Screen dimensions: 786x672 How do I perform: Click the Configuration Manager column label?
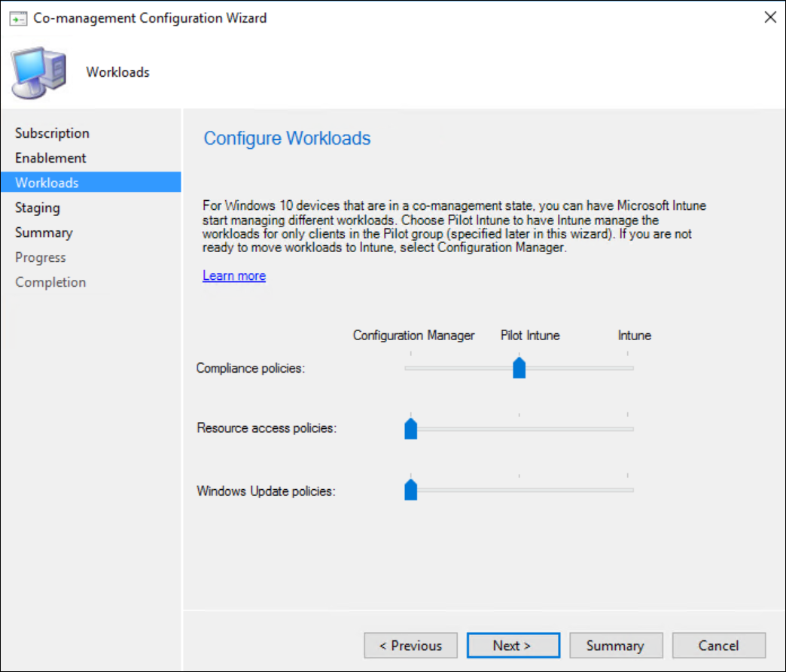point(413,336)
